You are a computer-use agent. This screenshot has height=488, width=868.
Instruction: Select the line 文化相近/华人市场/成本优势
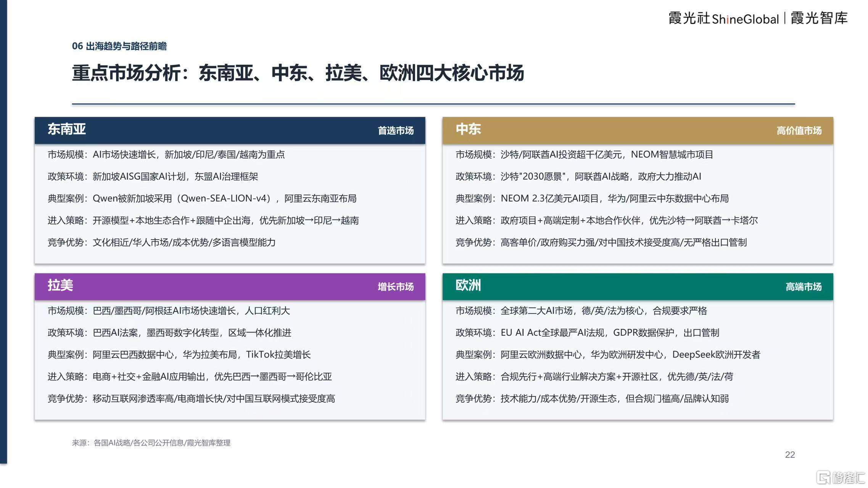point(161,242)
